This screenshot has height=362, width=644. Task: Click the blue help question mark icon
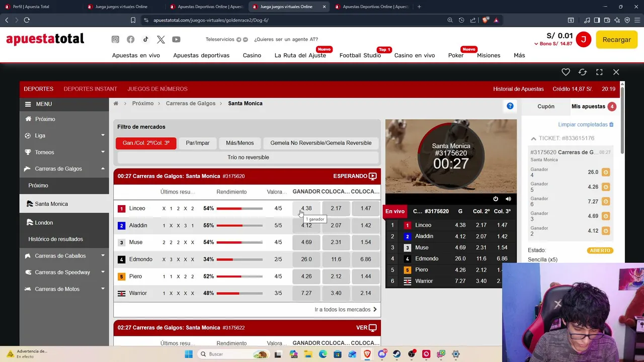[510, 106]
